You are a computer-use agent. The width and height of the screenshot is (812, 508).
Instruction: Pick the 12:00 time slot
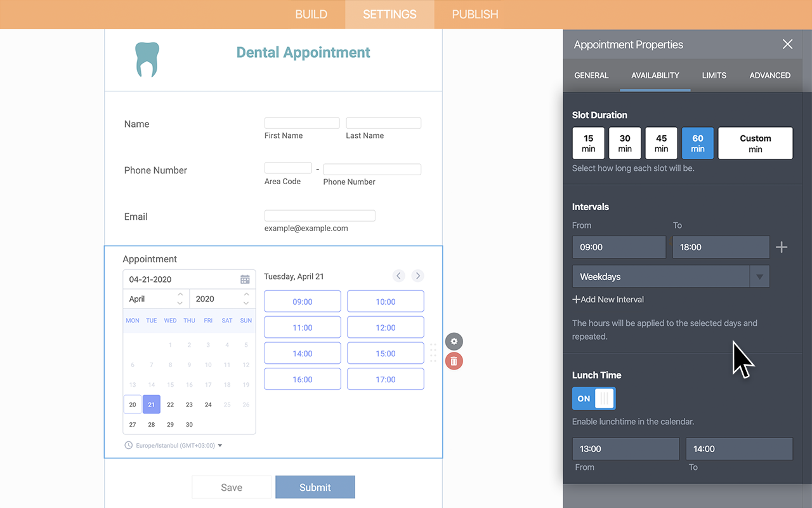(x=386, y=328)
